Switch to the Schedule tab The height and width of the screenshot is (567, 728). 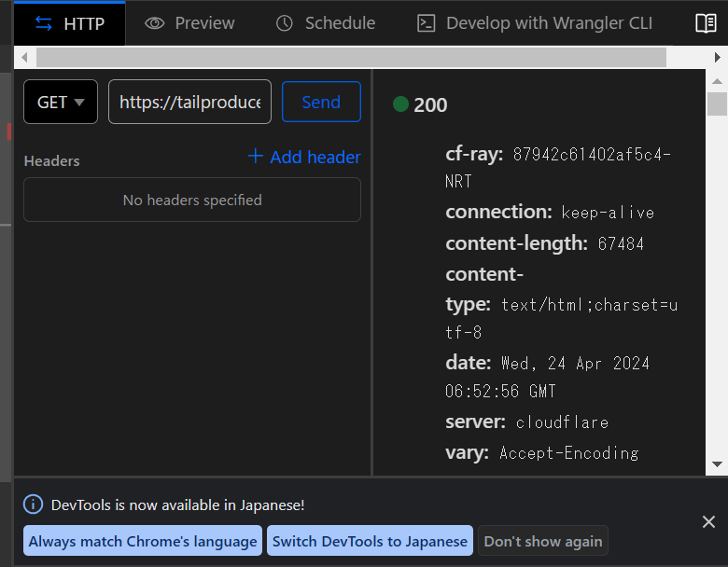coord(326,23)
